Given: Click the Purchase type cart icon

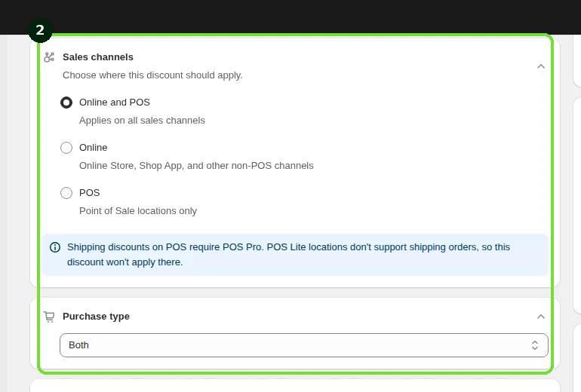Looking at the screenshot, I should (49, 317).
